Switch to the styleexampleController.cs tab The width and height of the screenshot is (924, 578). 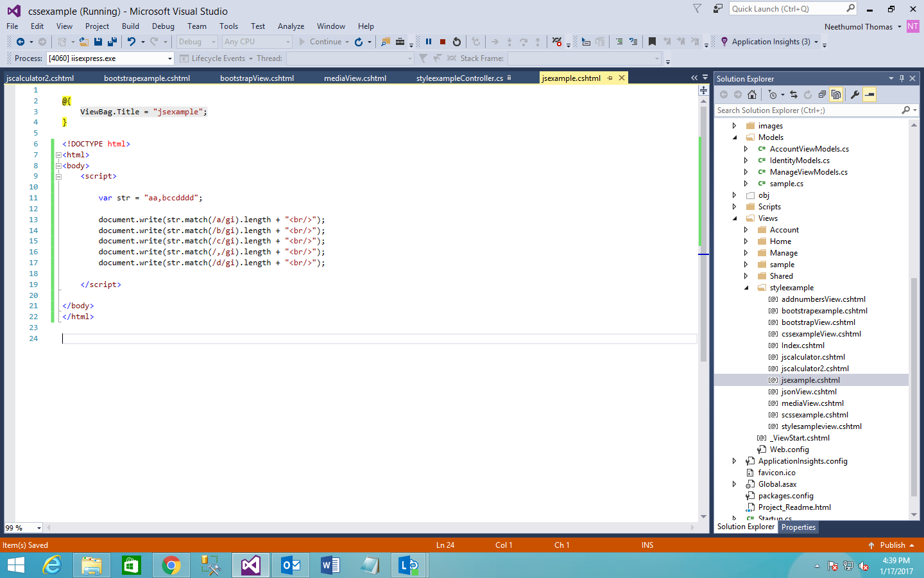coord(459,78)
